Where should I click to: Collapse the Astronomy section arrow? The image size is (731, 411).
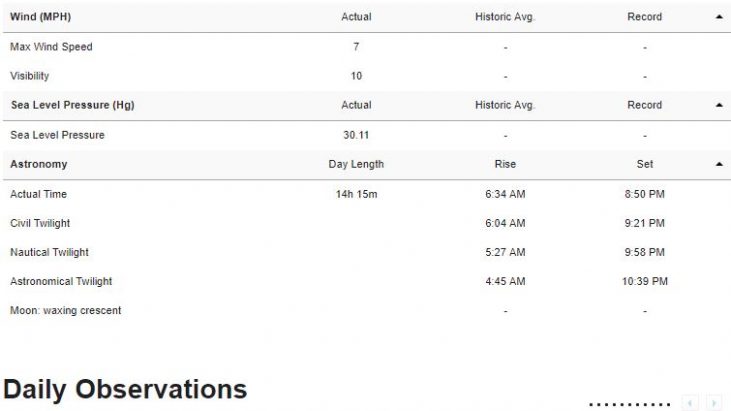[719, 164]
